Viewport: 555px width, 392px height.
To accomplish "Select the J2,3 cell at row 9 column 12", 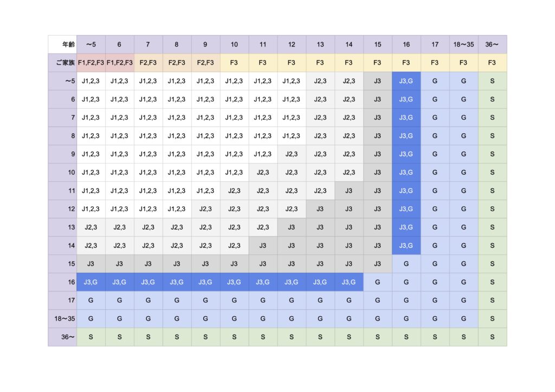I will click(292, 154).
